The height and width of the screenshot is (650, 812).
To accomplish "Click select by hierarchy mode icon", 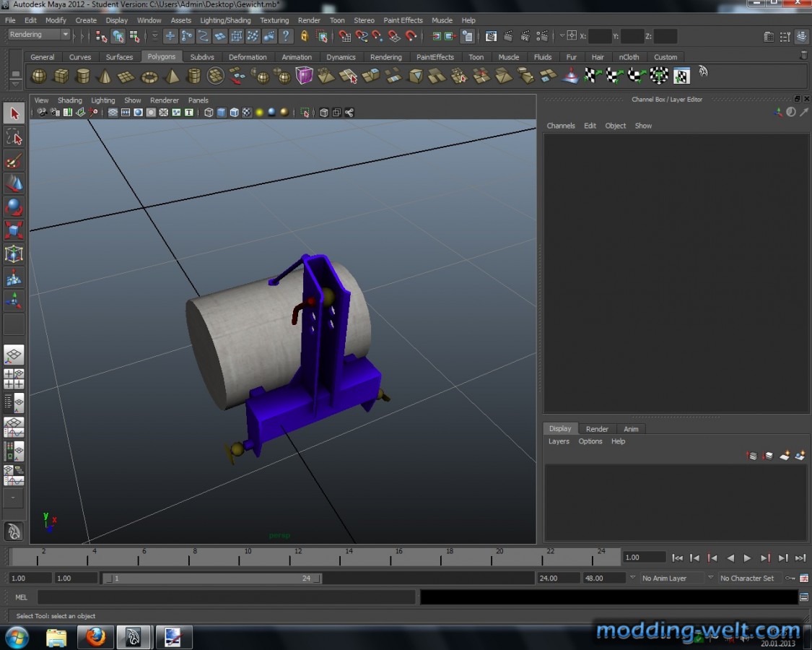I will (x=101, y=36).
